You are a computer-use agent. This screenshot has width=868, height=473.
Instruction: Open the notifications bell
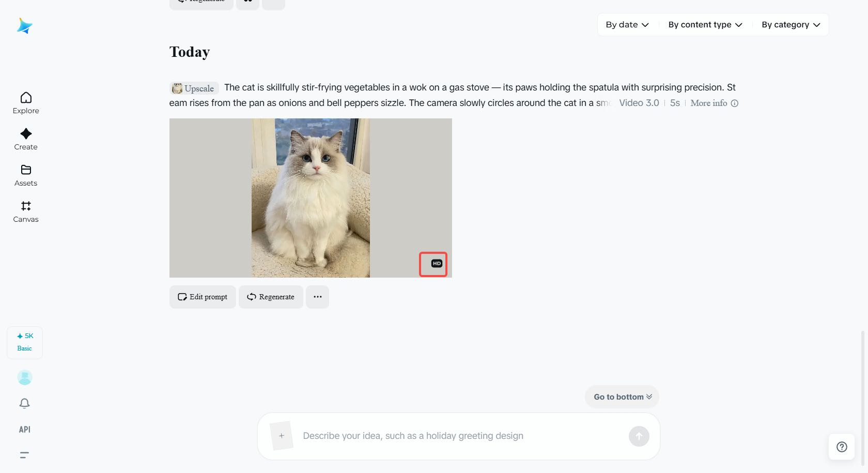(24, 403)
